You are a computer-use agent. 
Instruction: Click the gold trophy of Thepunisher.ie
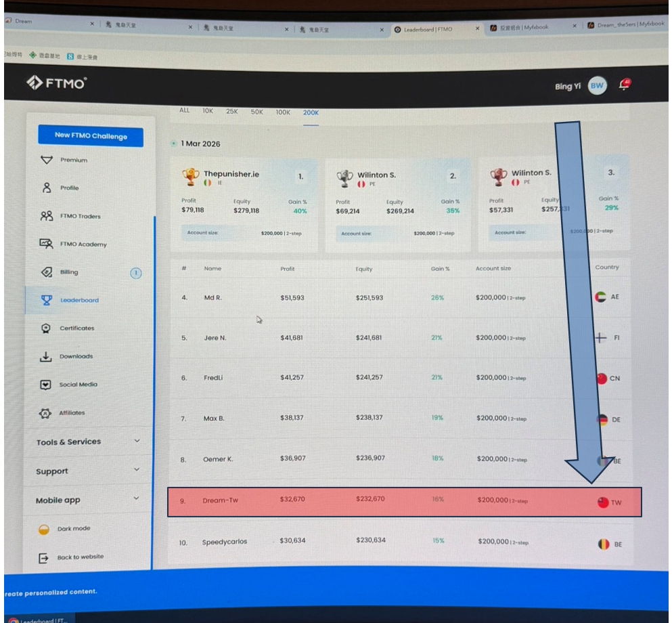(x=190, y=176)
